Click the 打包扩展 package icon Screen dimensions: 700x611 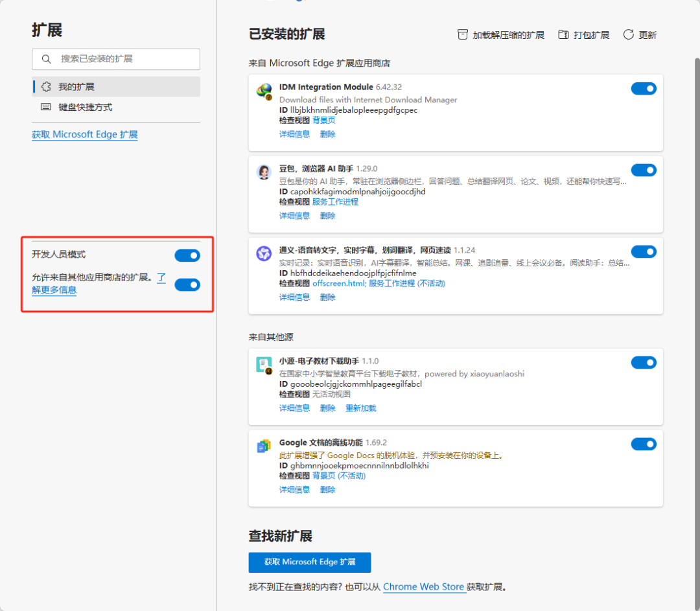click(563, 35)
